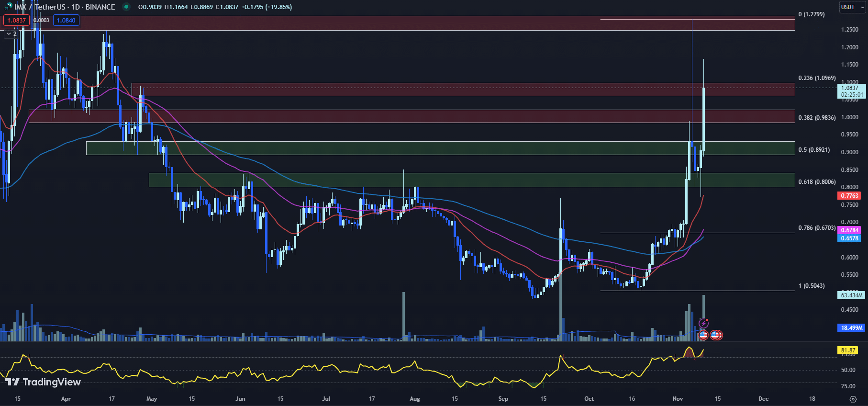Open chart settings gear icon
868x406 pixels.
point(853,399)
